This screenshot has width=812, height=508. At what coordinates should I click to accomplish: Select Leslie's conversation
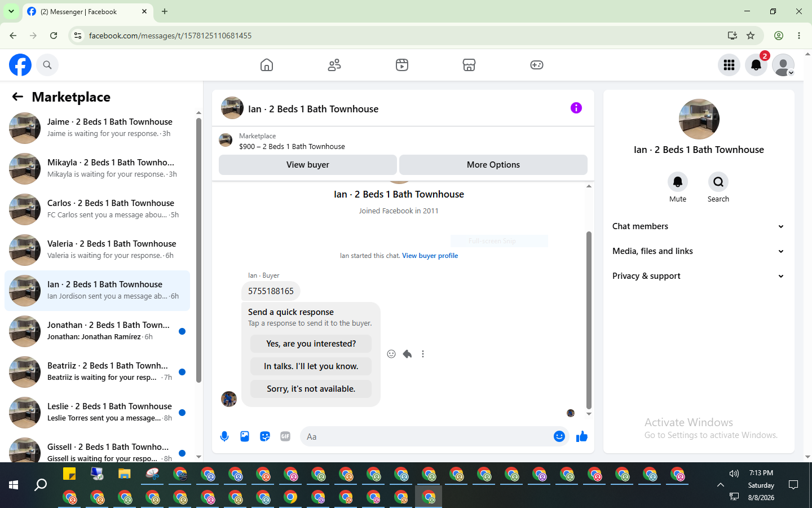pos(97,413)
